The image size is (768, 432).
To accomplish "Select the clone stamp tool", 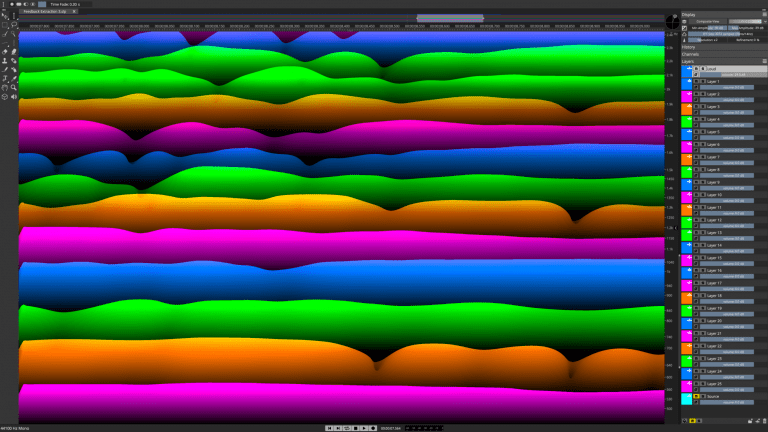I will 5,60.
